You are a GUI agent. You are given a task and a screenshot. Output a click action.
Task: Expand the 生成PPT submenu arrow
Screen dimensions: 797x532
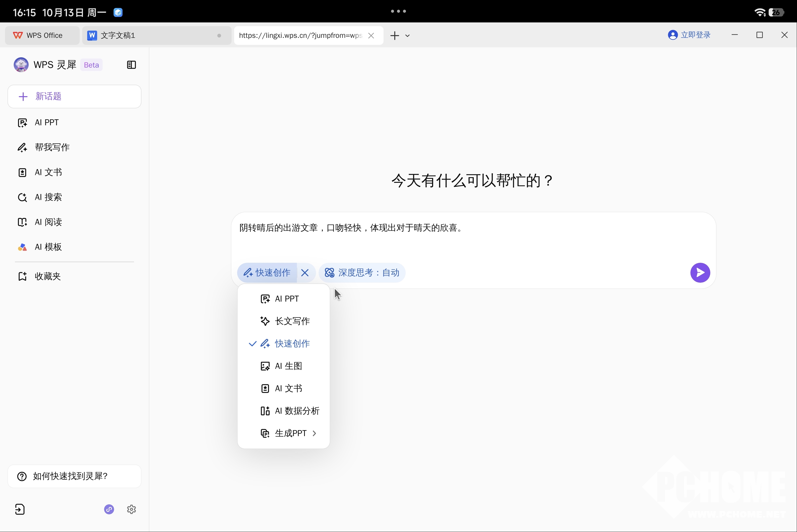314,433
